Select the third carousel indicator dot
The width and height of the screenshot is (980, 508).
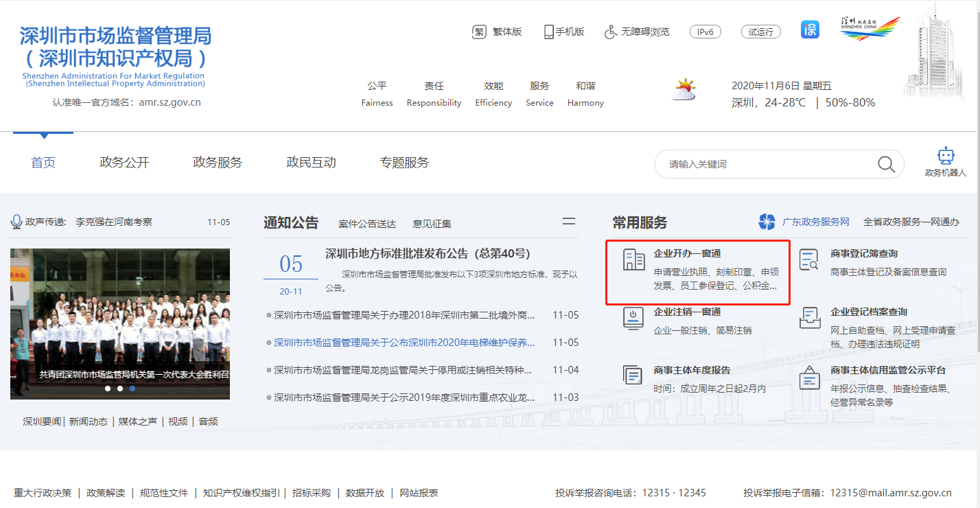coord(132,389)
